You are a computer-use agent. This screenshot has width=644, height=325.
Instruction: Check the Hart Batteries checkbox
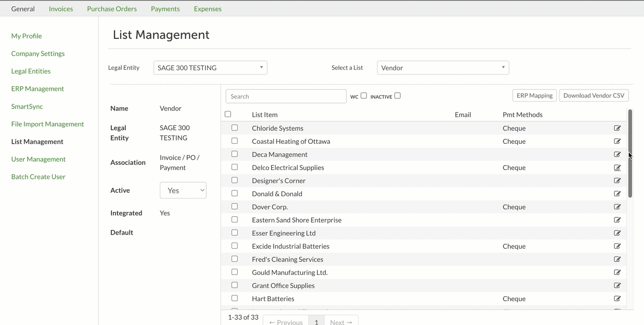235,298
